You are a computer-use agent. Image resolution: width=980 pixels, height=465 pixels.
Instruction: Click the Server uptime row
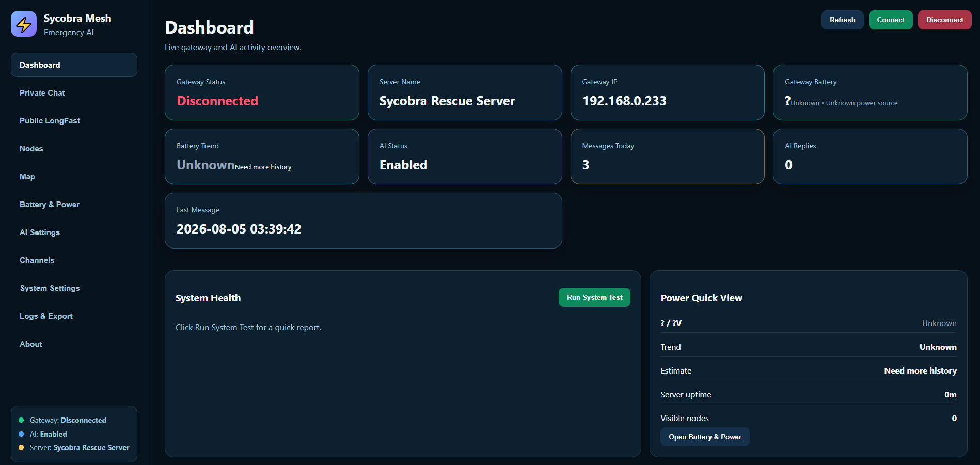pyautogui.click(x=808, y=394)
